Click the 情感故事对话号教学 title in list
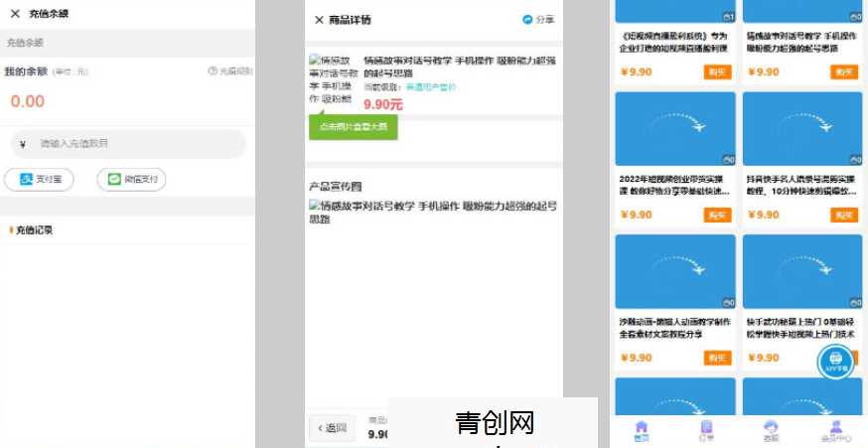Viewport: 868px width, 448px height. (x=801, y=42)
